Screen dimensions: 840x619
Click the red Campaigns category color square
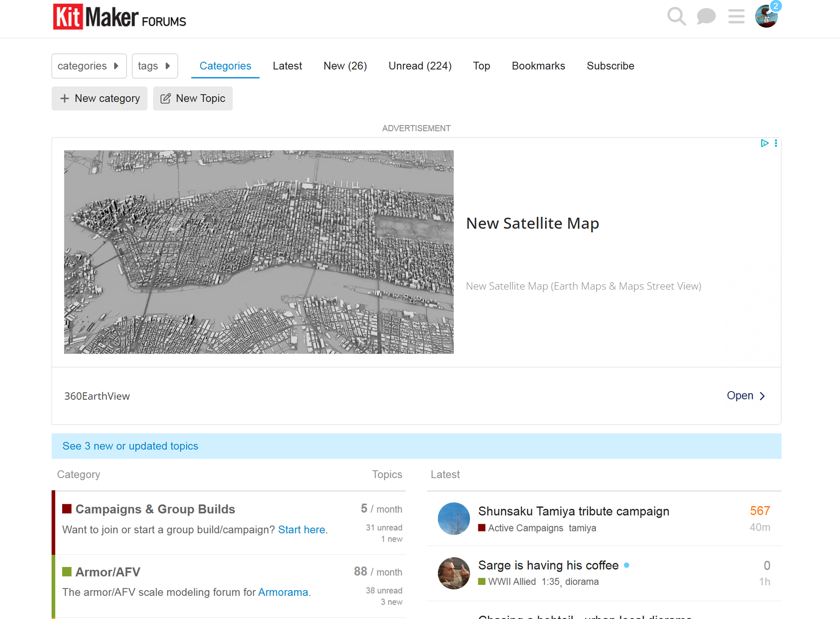(x=67, y=509)
